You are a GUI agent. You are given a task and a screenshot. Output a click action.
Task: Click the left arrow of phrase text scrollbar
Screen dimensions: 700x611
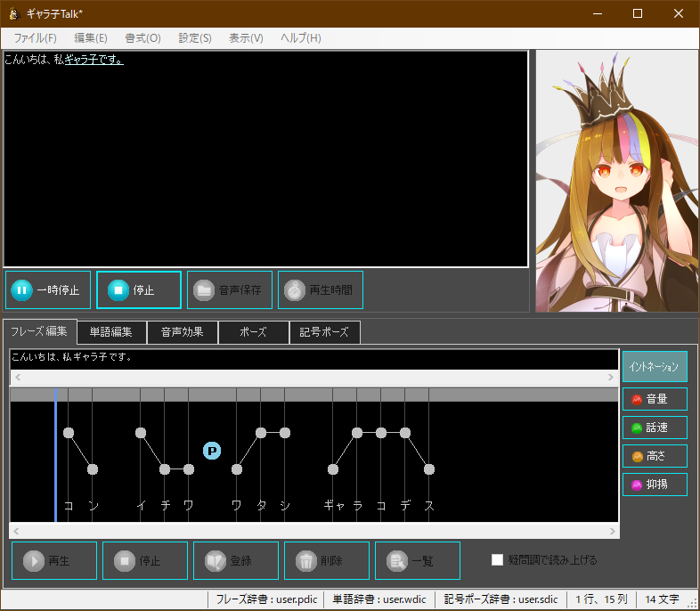coord(18,377)
